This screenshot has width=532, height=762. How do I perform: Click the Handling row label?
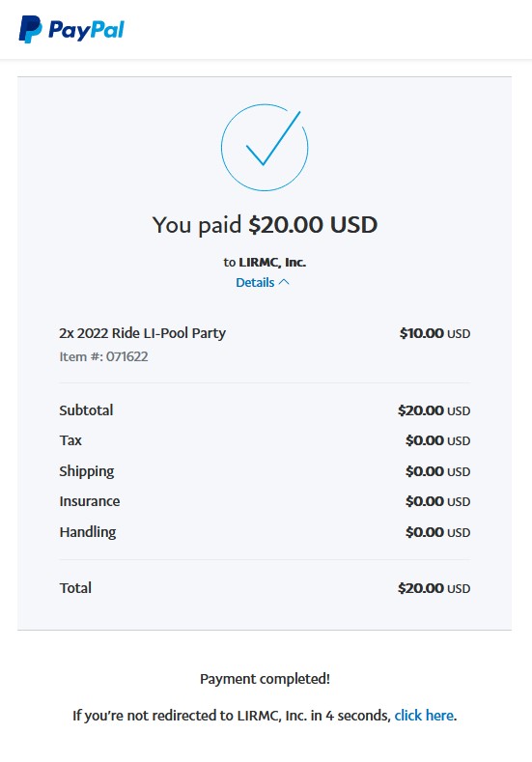tap(88, 532)
